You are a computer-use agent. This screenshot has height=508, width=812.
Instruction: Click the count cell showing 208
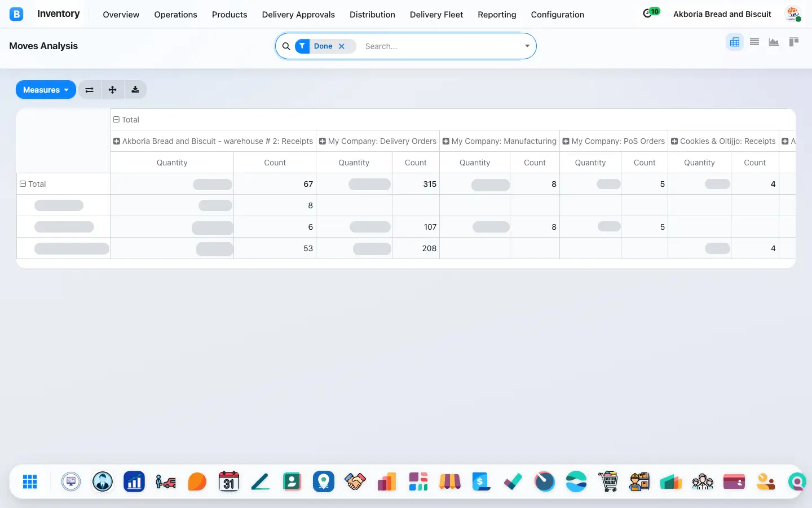click(x=416, y=248)
